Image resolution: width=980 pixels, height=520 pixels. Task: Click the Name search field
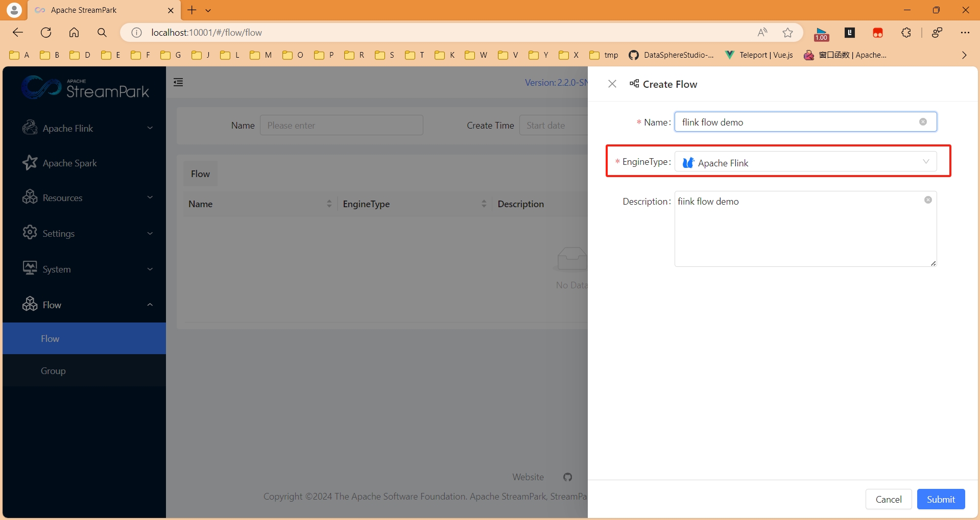click(341, 125)
